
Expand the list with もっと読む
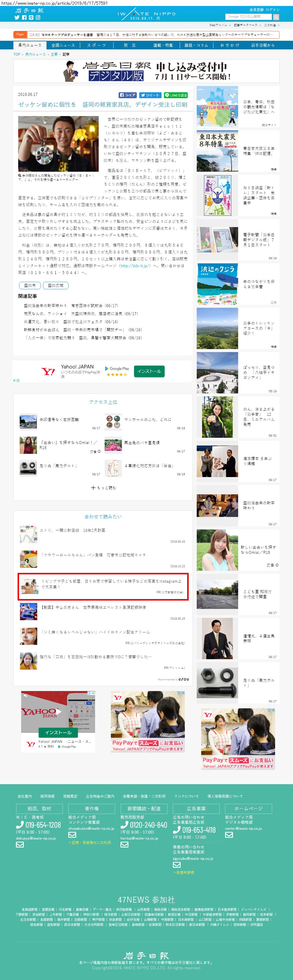(x=103, y=488)
